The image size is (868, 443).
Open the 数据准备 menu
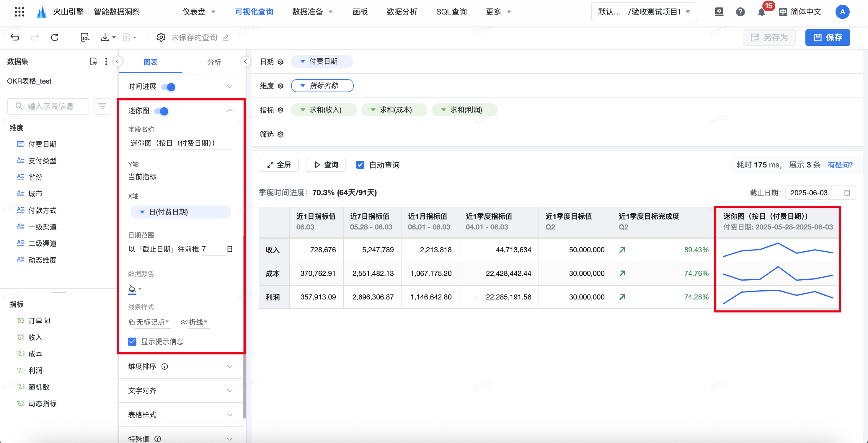(312, 12)
